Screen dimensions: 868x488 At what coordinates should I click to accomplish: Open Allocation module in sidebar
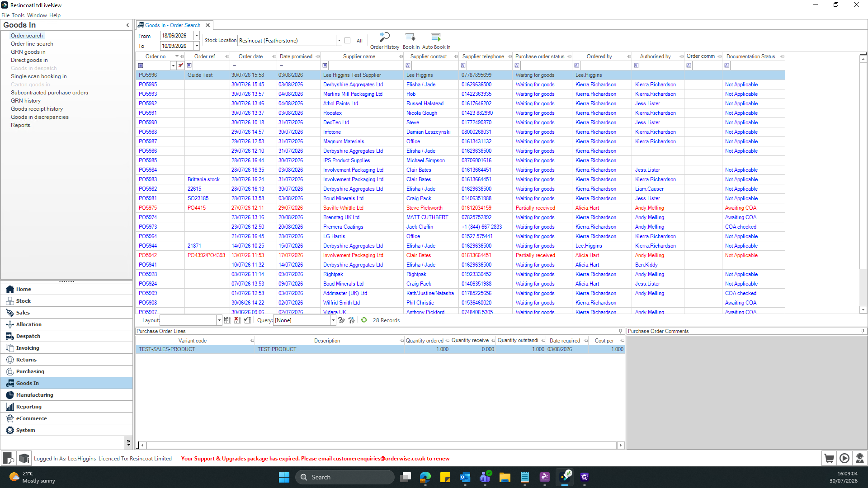click(66, 324)
